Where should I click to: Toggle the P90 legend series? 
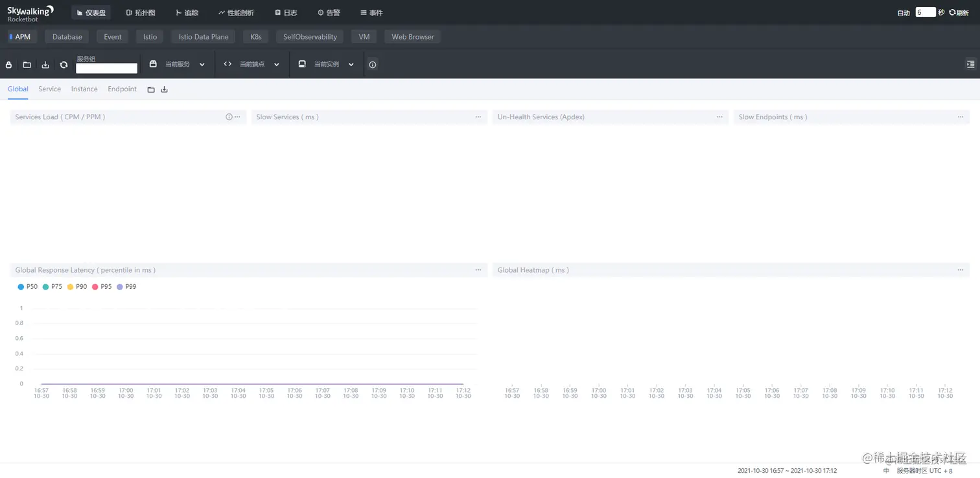(x=77, y=287)
